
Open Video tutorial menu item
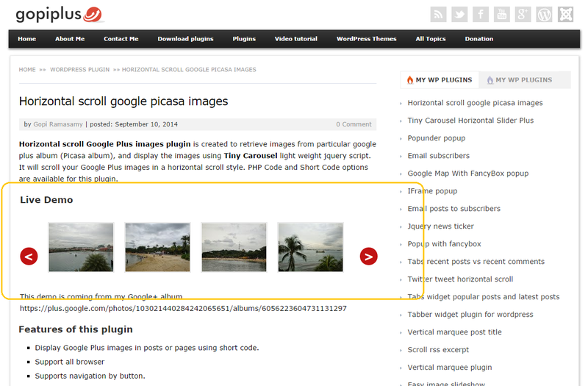(296, 39)
